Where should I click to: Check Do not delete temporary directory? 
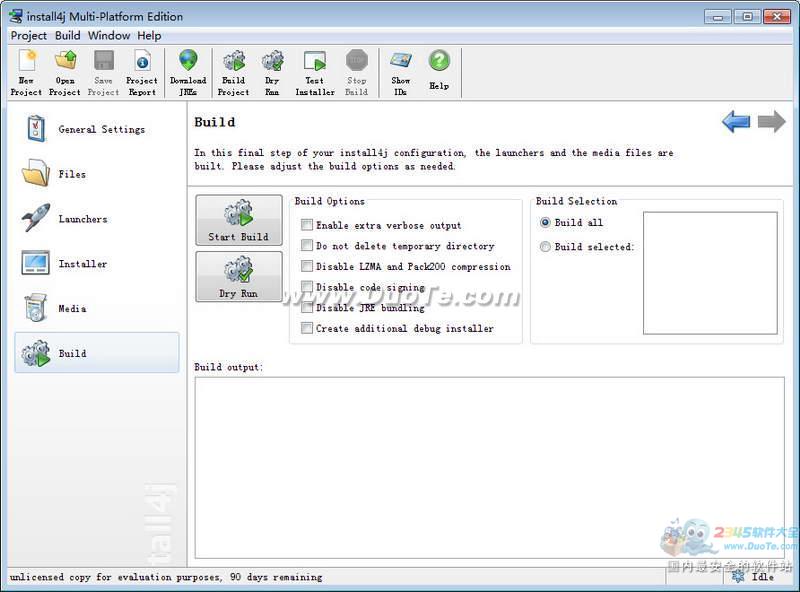pyautogui.click(x=307, y=246)
